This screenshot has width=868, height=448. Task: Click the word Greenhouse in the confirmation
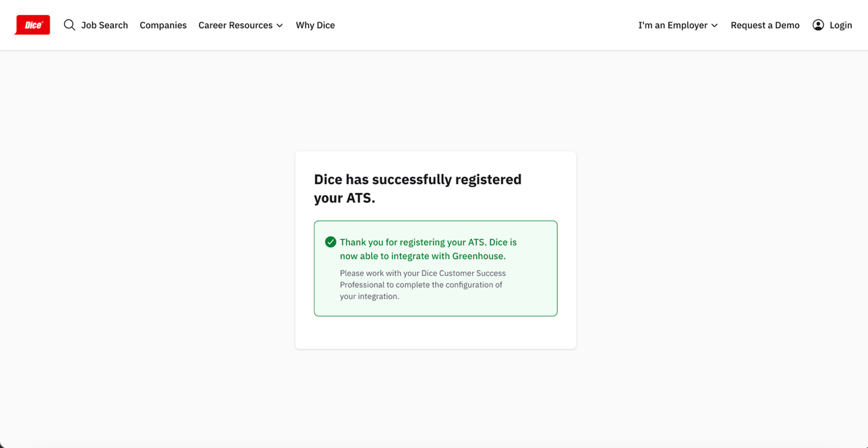[x=478, y=256]
